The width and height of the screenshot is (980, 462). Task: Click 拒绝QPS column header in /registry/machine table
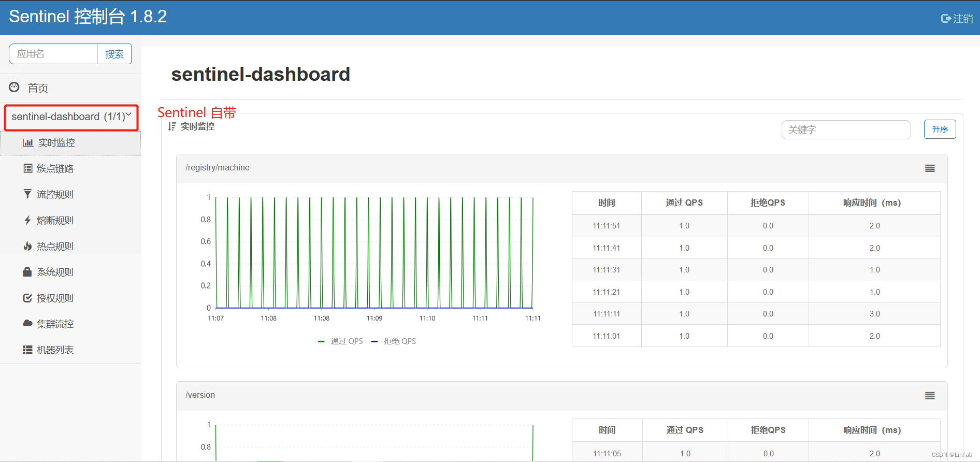coord(768,203)
